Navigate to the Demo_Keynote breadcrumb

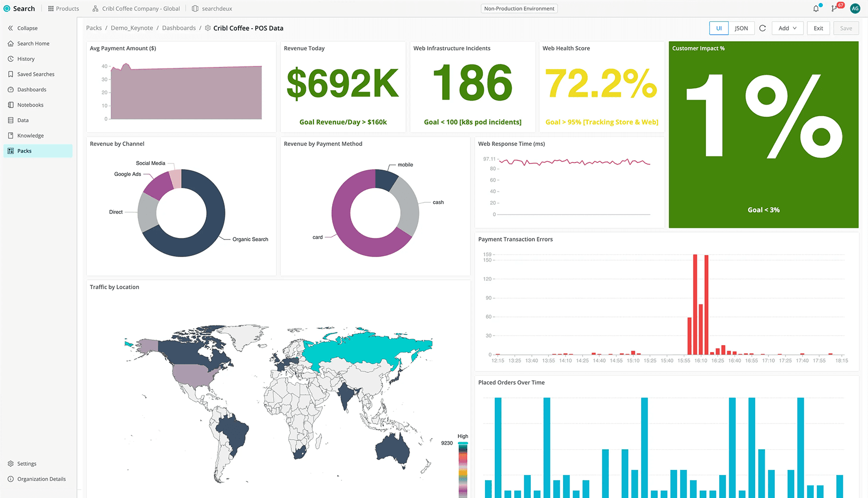point(131,28)
